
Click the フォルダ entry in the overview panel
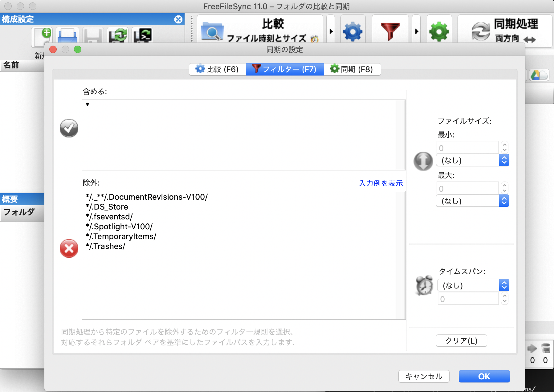tap(19, 212)
